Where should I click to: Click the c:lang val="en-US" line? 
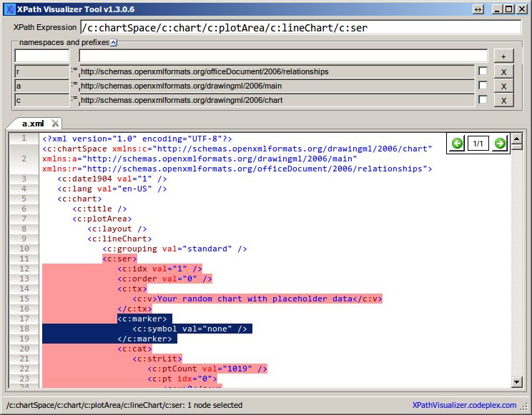point(112,189)
